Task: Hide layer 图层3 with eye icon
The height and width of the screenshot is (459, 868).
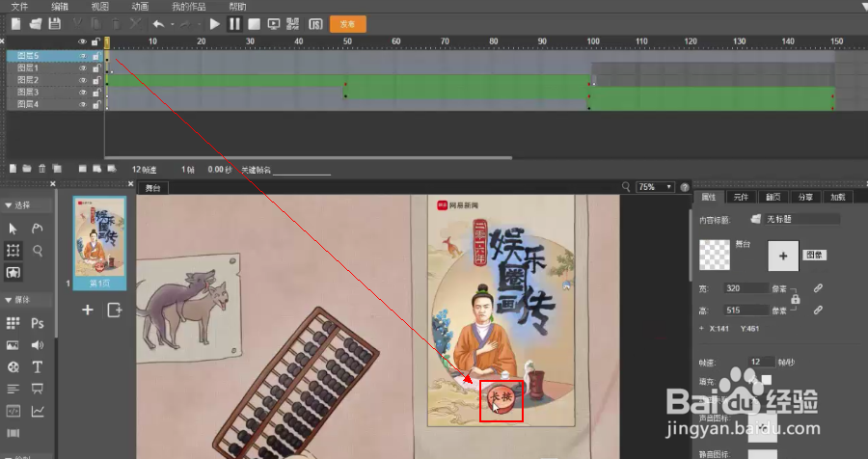Action: [83, 93]
